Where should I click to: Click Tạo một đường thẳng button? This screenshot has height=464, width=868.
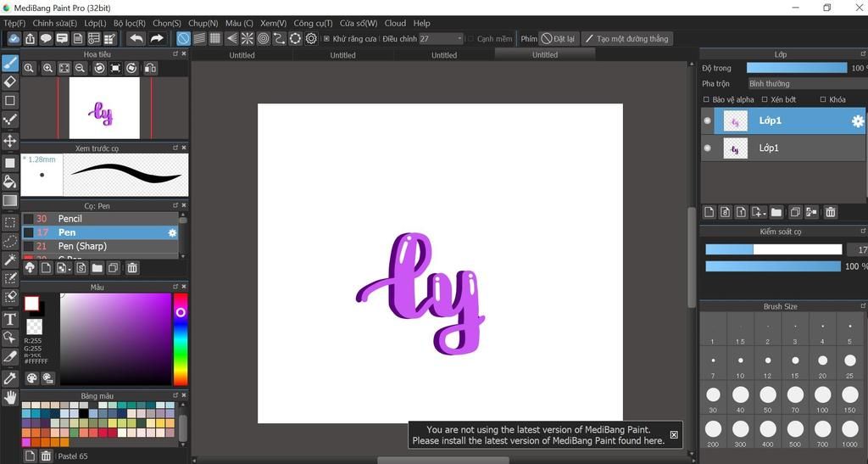(x=627, y=39)
